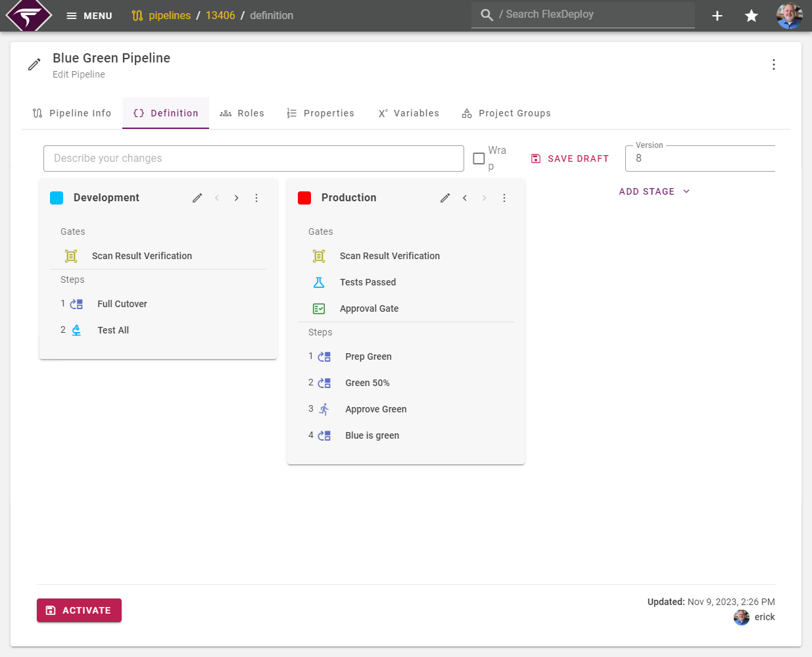Edit the Development stage name with pencil icon
The image size is (812, 657).
[x=197, y=197]
